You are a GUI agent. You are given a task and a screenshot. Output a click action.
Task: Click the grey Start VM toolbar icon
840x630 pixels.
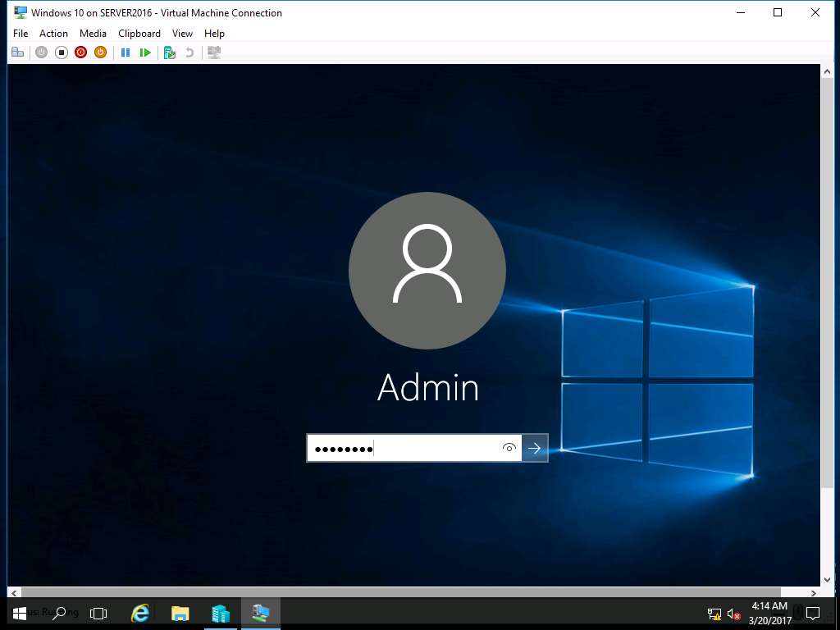pos(41,52)
